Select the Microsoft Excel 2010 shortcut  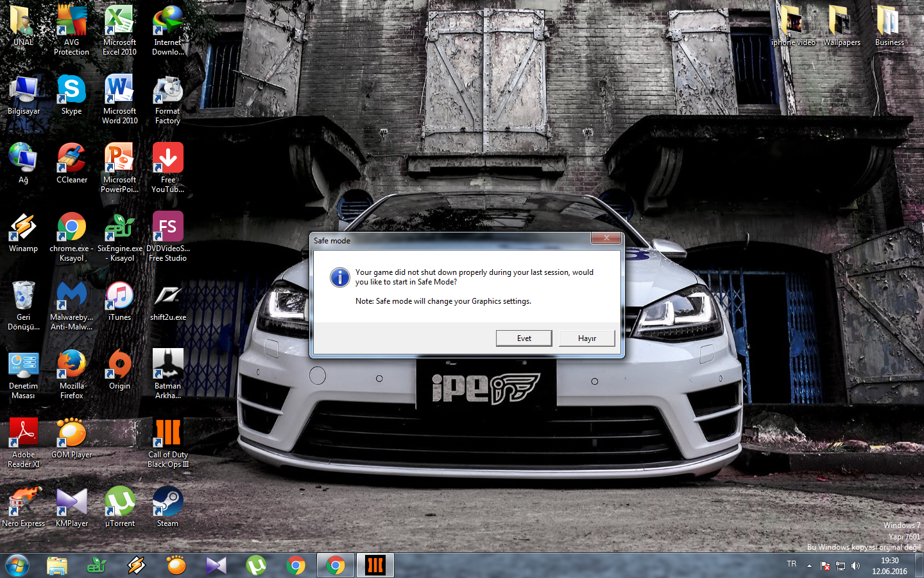tap(119, 30)
